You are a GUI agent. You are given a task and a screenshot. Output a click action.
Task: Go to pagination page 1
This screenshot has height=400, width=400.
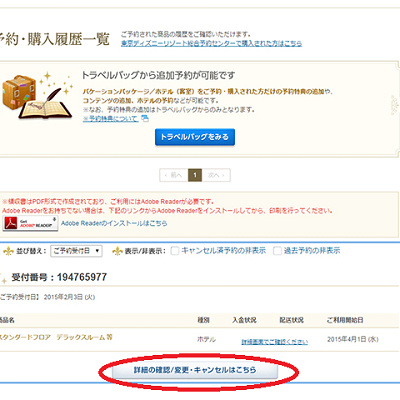click(195, 175)
